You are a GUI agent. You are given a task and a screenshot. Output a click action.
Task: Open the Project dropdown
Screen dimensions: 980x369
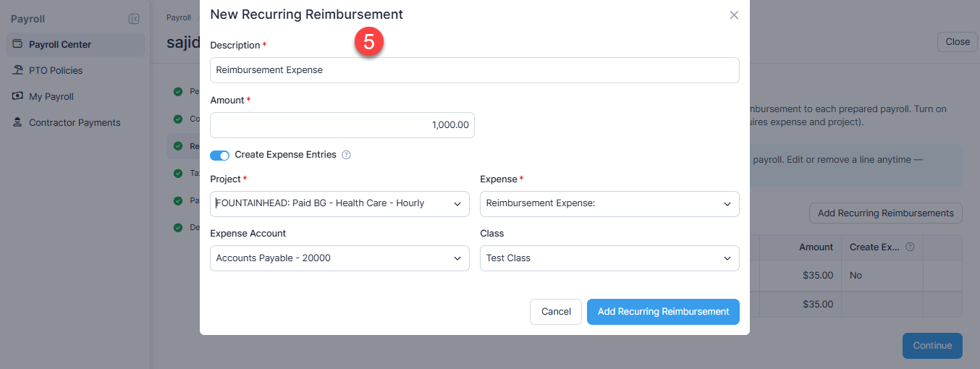[339, 203]
